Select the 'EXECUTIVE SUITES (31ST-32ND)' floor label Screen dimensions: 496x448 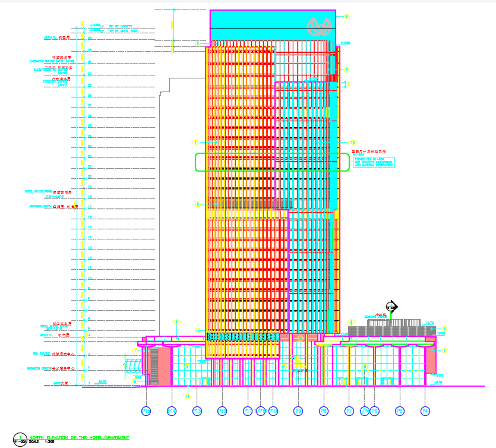(x=52, y=61)
